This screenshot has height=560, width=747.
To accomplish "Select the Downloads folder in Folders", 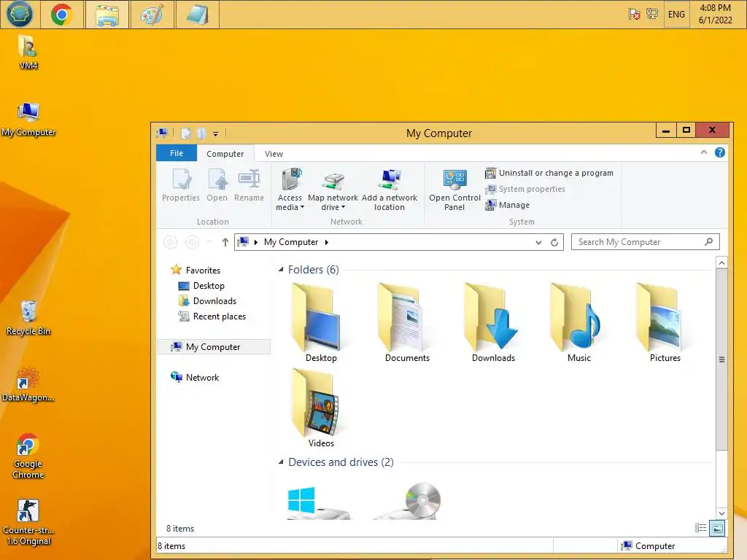I will (494, 322).
